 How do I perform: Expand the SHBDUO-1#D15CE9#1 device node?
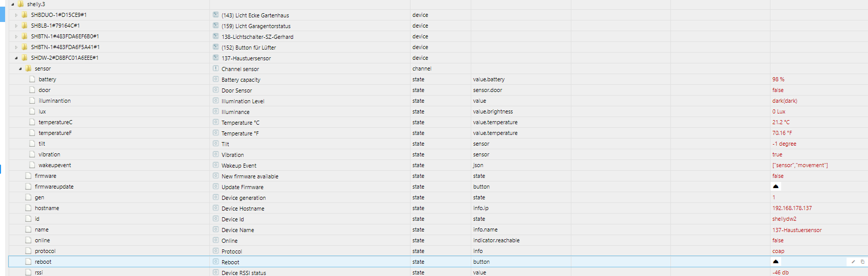click(x=16, y=15)
